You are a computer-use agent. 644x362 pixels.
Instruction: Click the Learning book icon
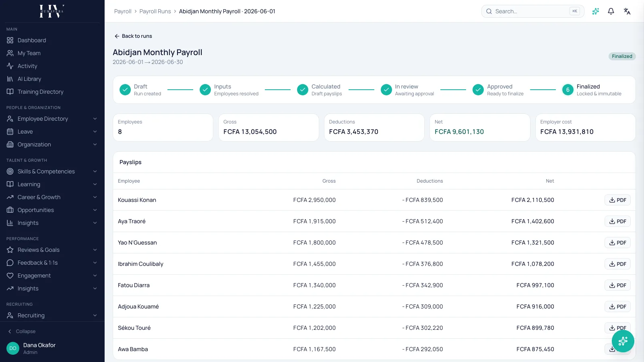pos(10,184)
